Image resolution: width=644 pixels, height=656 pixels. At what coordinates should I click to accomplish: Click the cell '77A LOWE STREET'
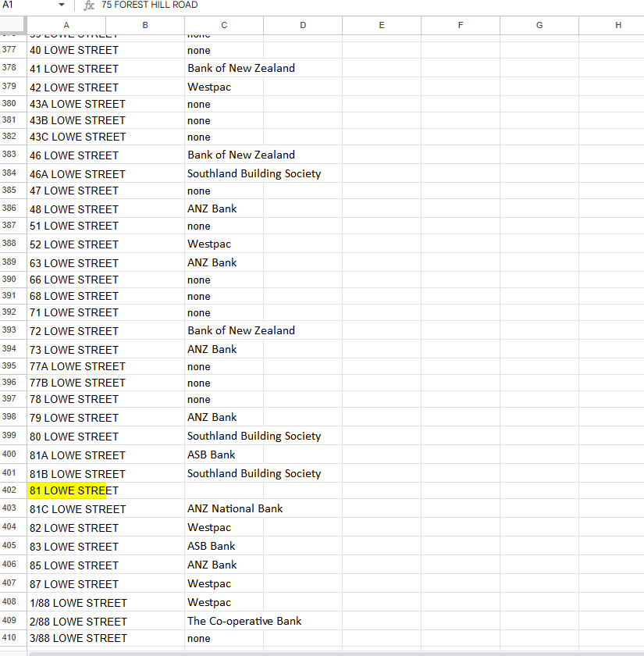(x=66, y=366)
